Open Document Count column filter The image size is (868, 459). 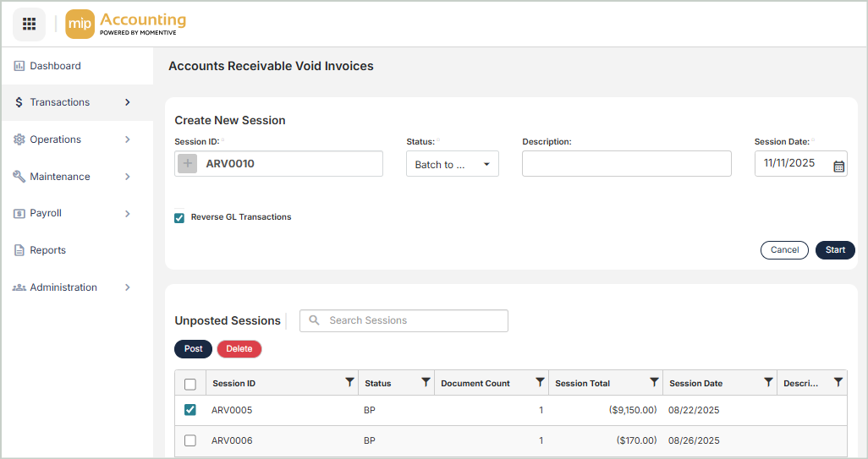pyautogui.click(x=540, y=383)
